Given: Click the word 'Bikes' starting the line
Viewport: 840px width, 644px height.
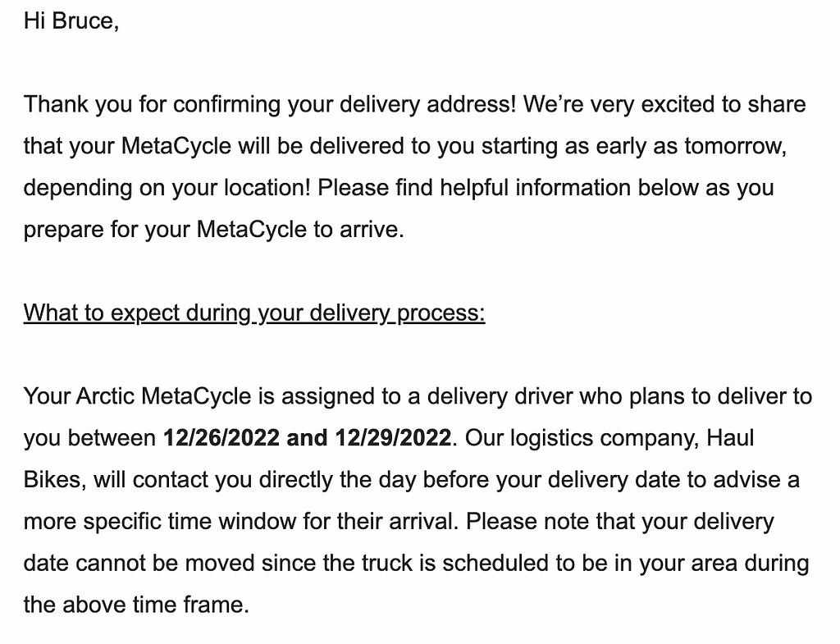Looking at the screenshot, I should coord(52,480).
